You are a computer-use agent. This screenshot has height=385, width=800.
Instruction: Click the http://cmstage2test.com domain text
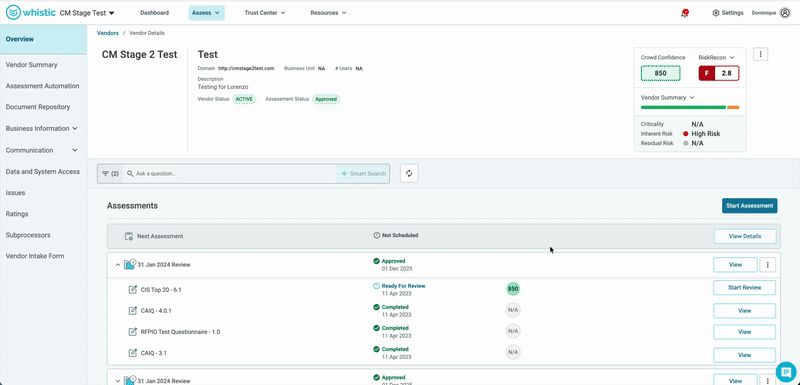[x=246, y=68]
